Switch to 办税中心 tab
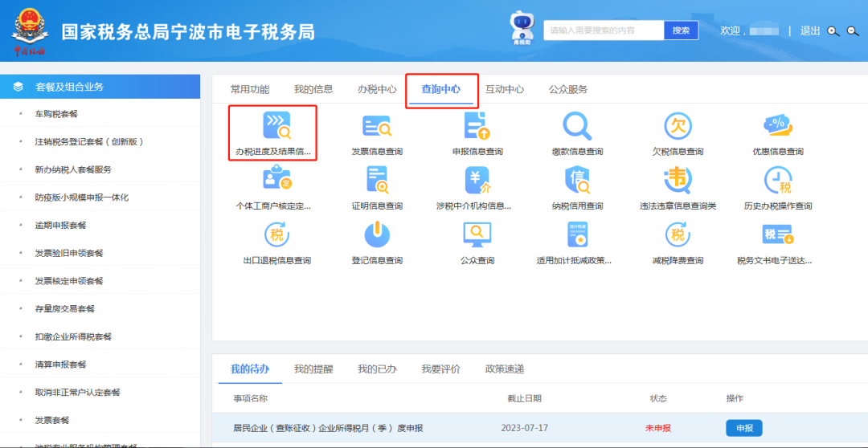This screenshot has width=868, height=448. click(x=377, y=89)
